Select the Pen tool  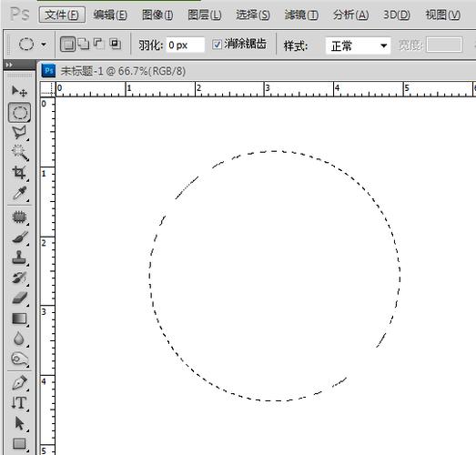pyautogui.click(x=20, y=382)
